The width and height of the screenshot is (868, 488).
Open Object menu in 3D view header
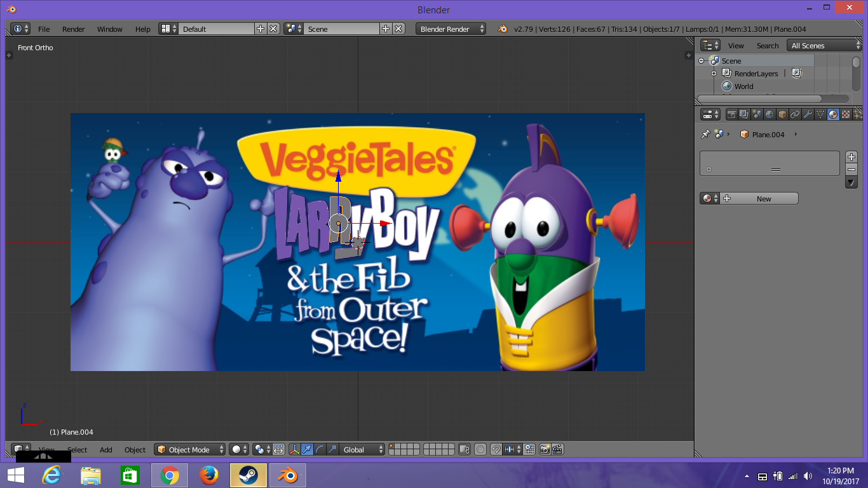coord(135,450)
